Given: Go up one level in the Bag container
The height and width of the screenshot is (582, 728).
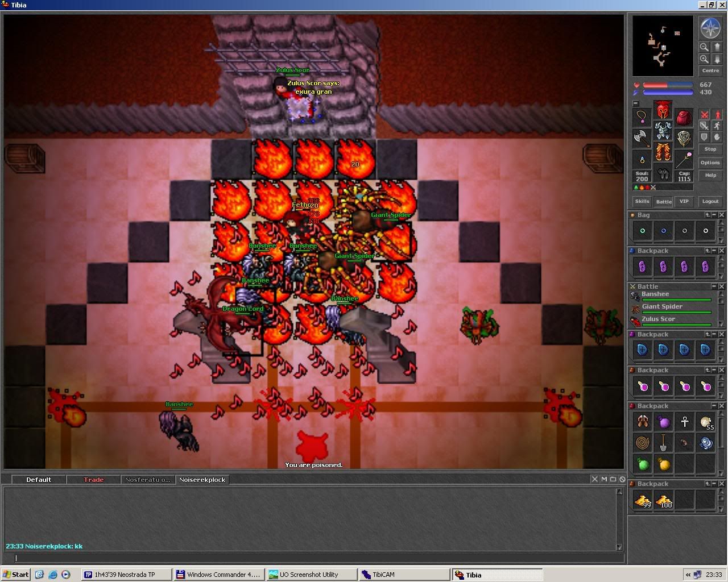Looking at the screenshot, I should 708,215.
